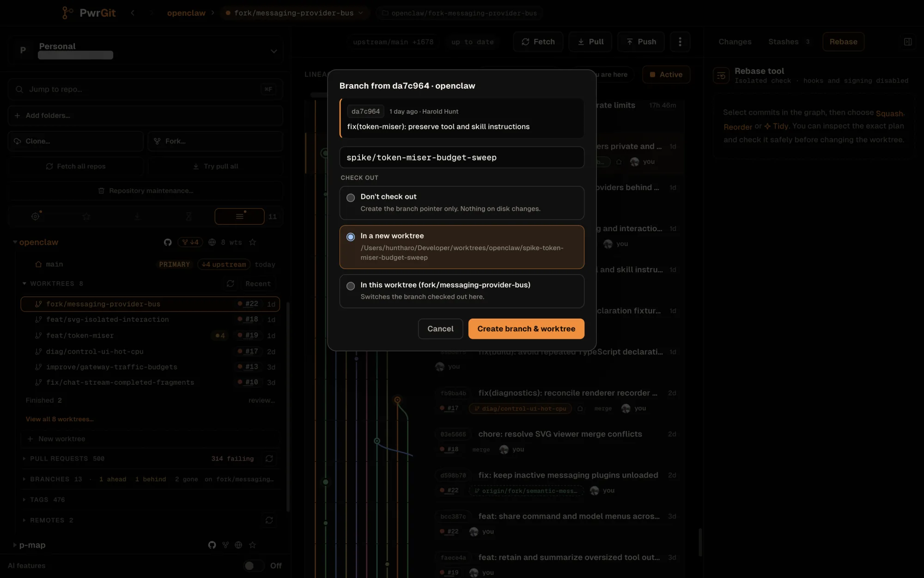Collapse the openclaw repository tree
The image size is (924, 578).
tap(15, 242)
